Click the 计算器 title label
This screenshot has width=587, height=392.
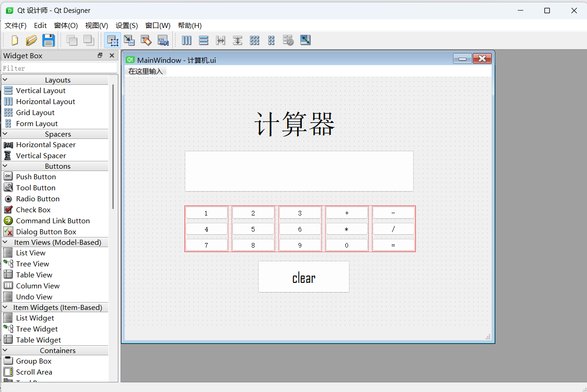[295, 124]
